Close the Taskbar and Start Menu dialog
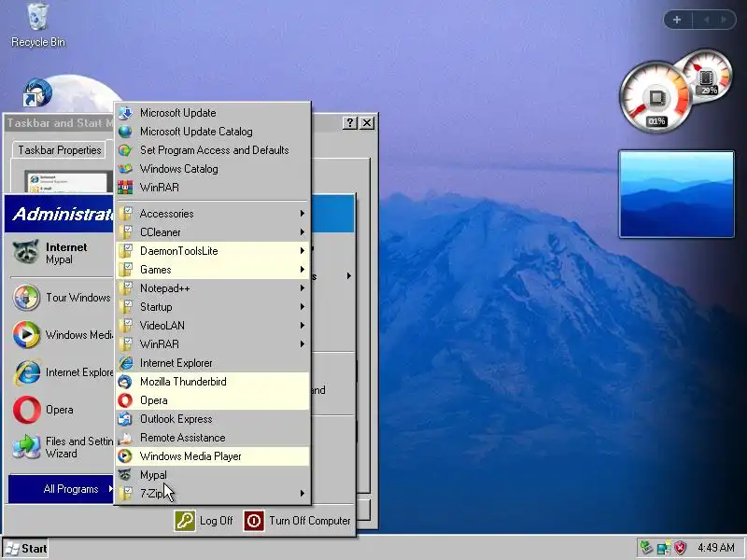Viewport: 747px width, 560px height. point(367,123)
